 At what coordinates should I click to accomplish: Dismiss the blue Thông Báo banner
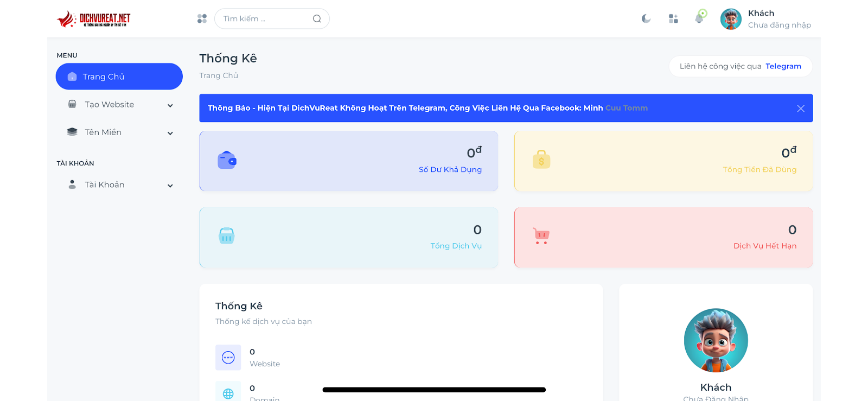(800, 109)
